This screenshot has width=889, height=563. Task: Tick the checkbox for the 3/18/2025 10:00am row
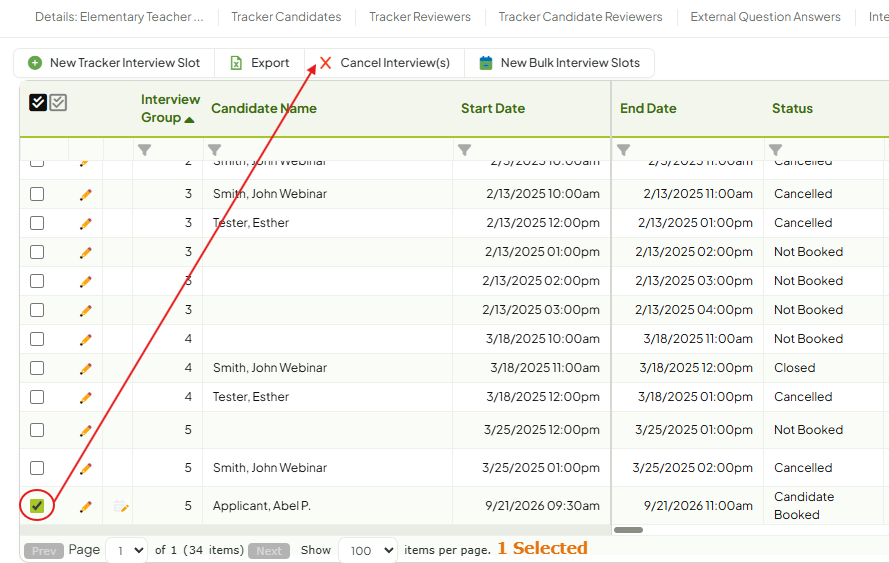point(37,339)
